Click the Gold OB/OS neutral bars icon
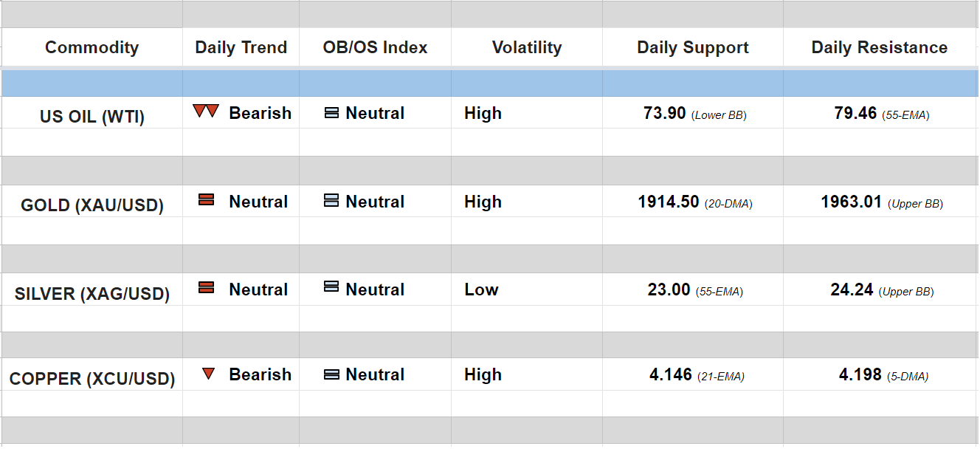 tap(331, 201)
